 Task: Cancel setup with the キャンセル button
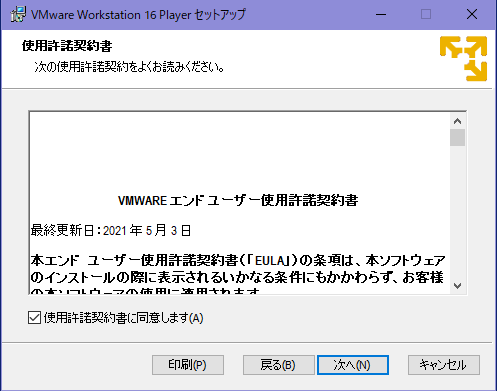tap(444, 365)
